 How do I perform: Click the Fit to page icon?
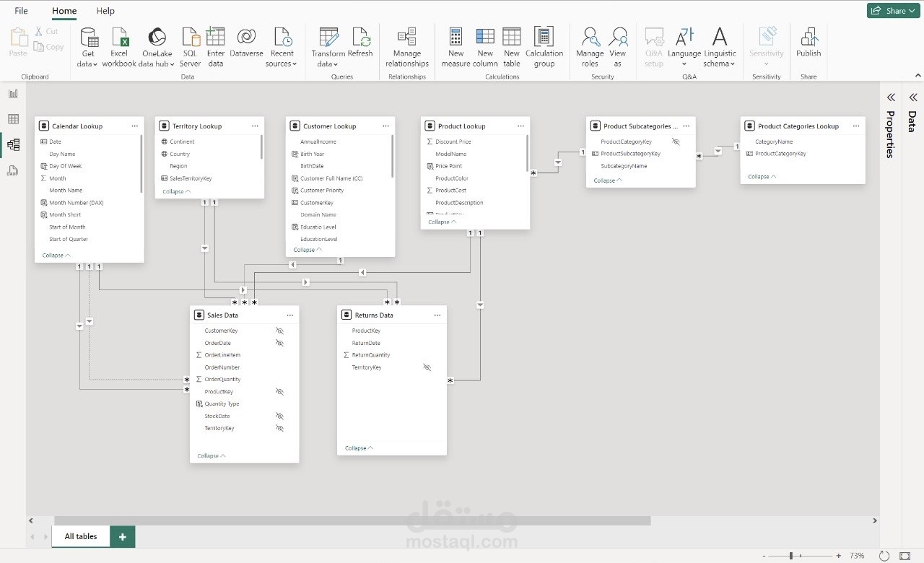[907, 556]
